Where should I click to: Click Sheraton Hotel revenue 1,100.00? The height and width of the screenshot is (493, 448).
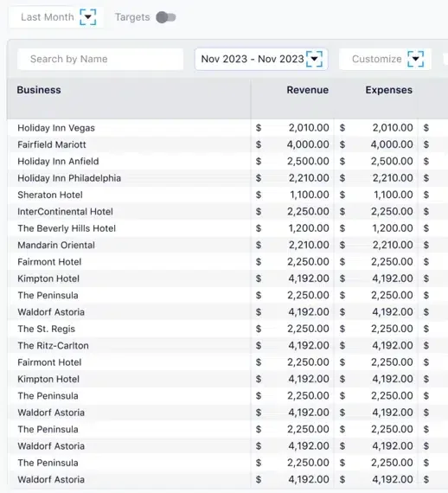(x=310, y=195)
